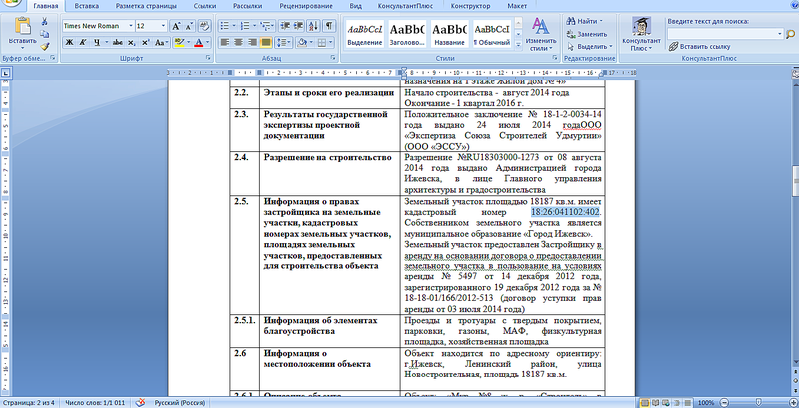Select the Format Painter brush
799x408 pixels.
click(x=45, y=46)
